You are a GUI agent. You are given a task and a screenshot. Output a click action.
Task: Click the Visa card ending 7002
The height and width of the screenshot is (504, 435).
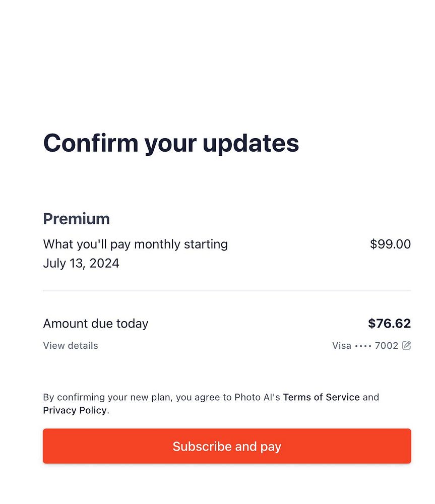point(365,346)
